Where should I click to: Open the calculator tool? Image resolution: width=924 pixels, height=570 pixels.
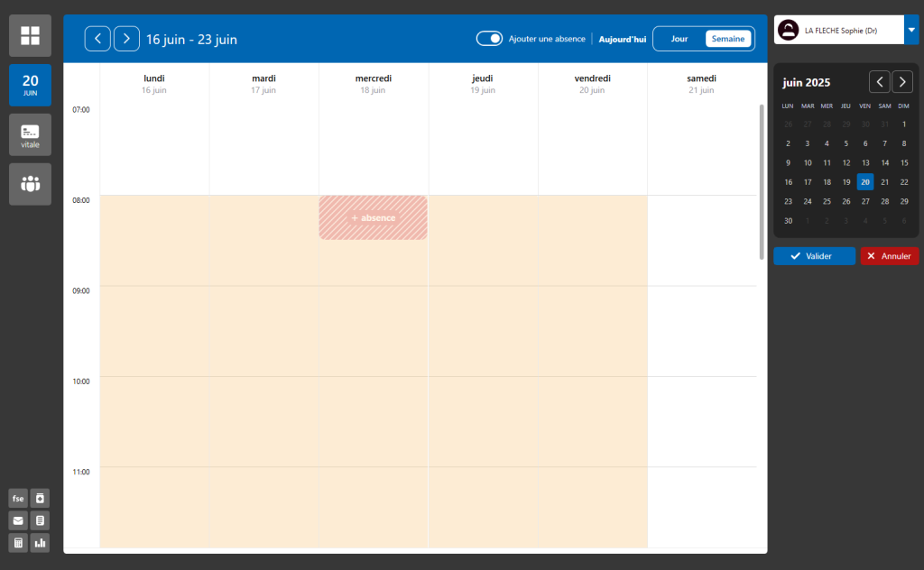[x=17, y=542]
